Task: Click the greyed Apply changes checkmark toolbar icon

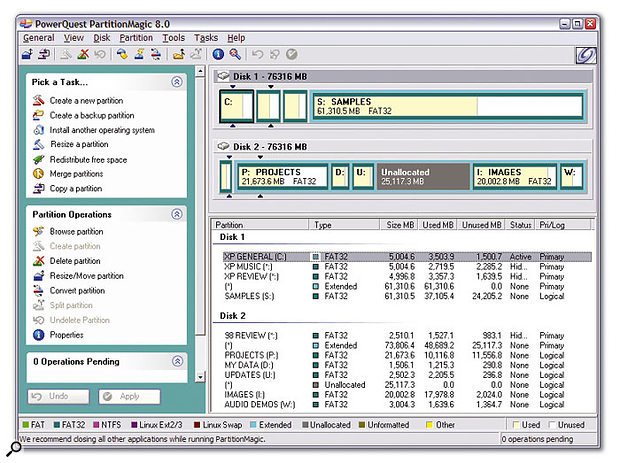Action: click(291, 54)
